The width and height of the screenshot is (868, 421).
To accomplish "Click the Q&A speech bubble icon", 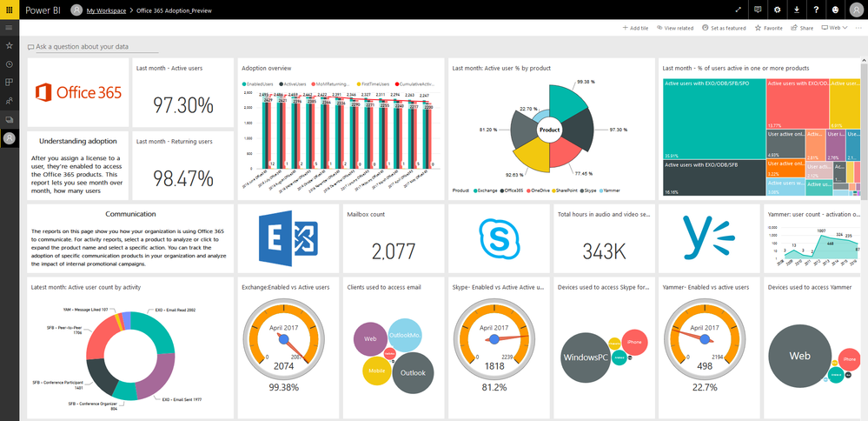I will tap(31, 48).
